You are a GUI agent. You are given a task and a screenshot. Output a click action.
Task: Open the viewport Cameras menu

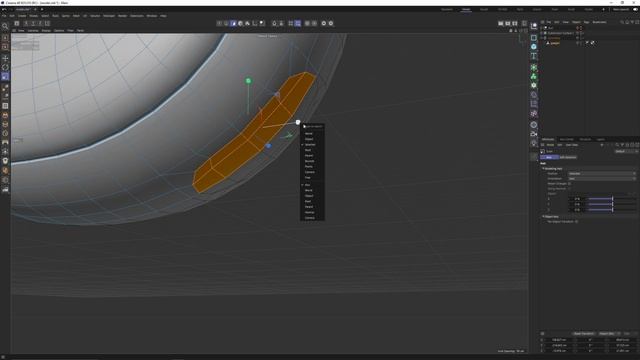[33, 30]
